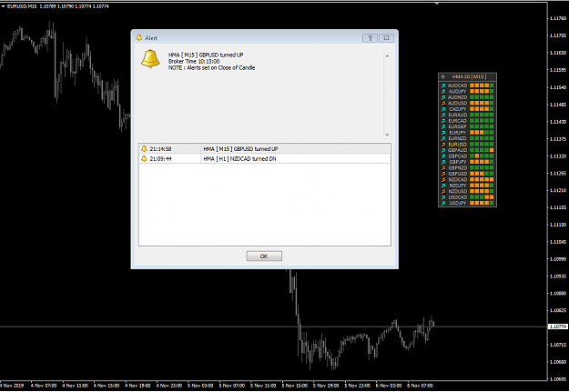The image size is (569, 392).
Task: Click the current price label 1.10774 on price scale
Action: pyautogui.click(x=558, y=327)
